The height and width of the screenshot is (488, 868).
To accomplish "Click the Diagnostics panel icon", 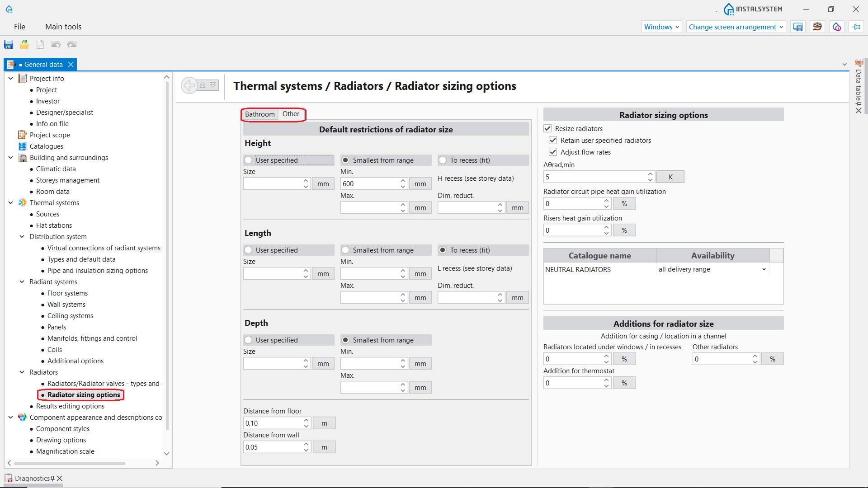I will [9, 478].
